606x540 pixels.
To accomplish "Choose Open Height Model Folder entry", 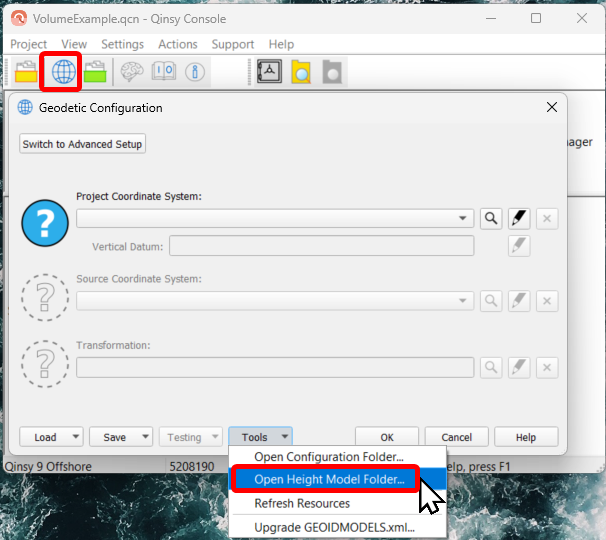I will click(x=338, y=479).
